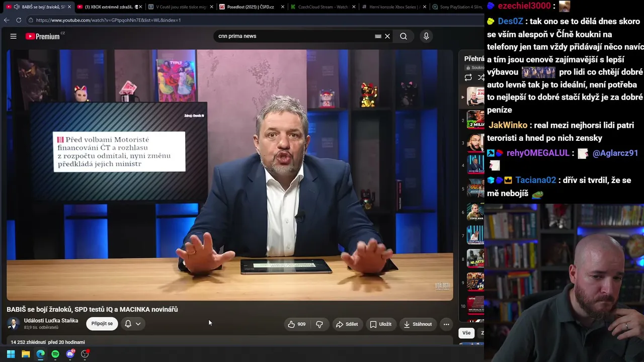
Task: Play playlist video number 4
Action: pos(475,165)
